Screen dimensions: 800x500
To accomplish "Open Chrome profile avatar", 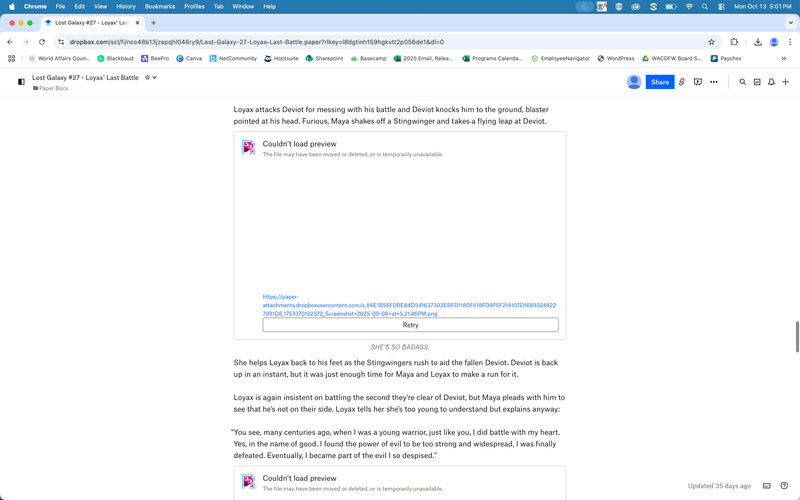I will pos(774,42).
